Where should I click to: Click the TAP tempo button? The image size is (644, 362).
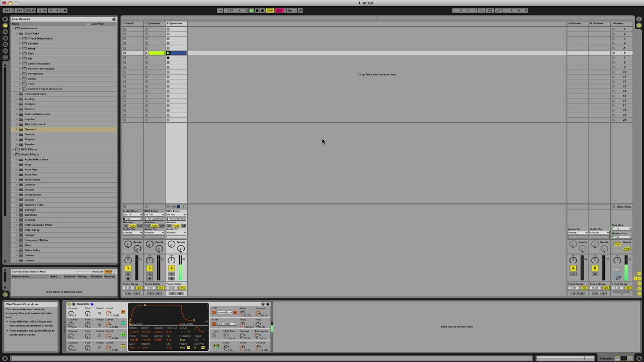click(x=19, y=11)
